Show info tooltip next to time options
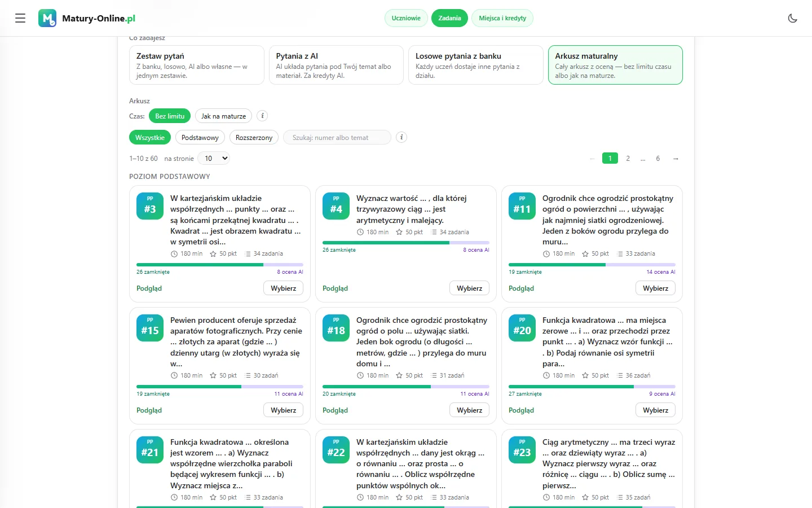 [x=262, y=116]
